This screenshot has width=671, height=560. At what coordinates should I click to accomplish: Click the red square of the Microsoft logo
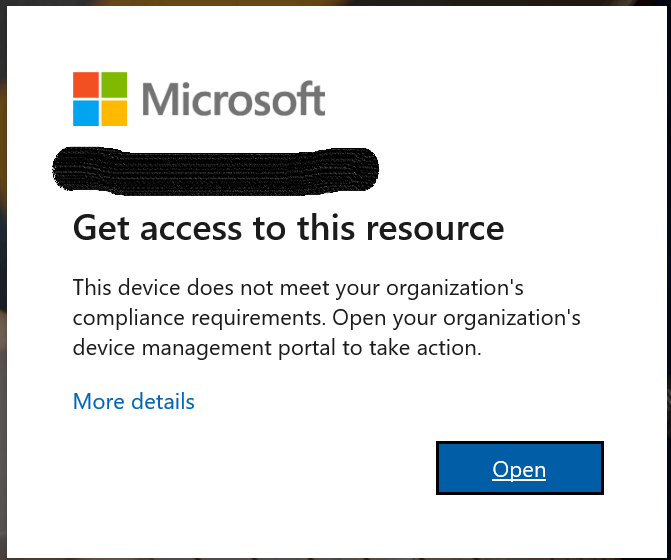(86, 85)
